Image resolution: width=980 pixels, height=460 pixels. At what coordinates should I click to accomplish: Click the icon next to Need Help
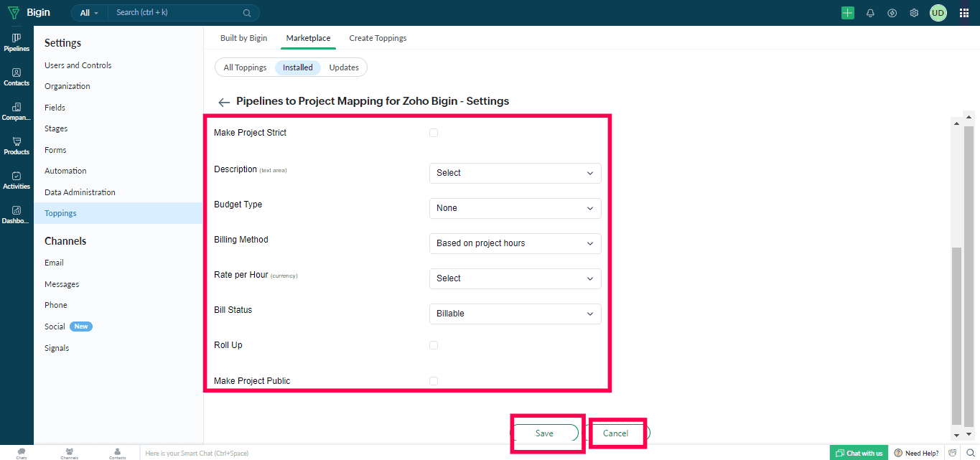pyautogui.click(x=953, y=453)
